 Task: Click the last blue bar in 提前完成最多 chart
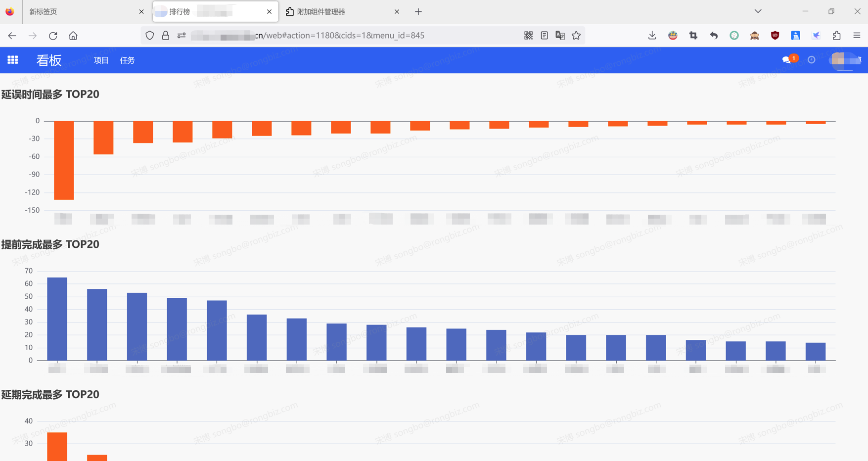point(816,352)
